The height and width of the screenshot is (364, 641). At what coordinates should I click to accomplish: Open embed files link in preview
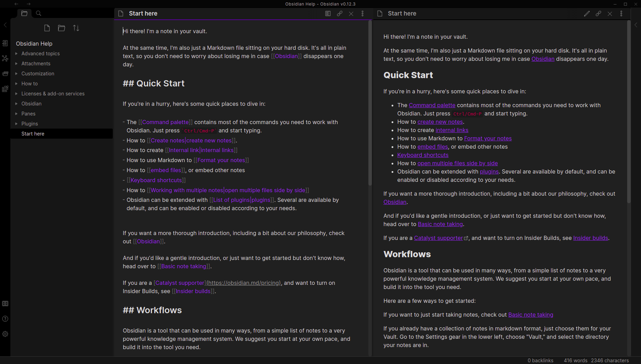tap(432, 147)
